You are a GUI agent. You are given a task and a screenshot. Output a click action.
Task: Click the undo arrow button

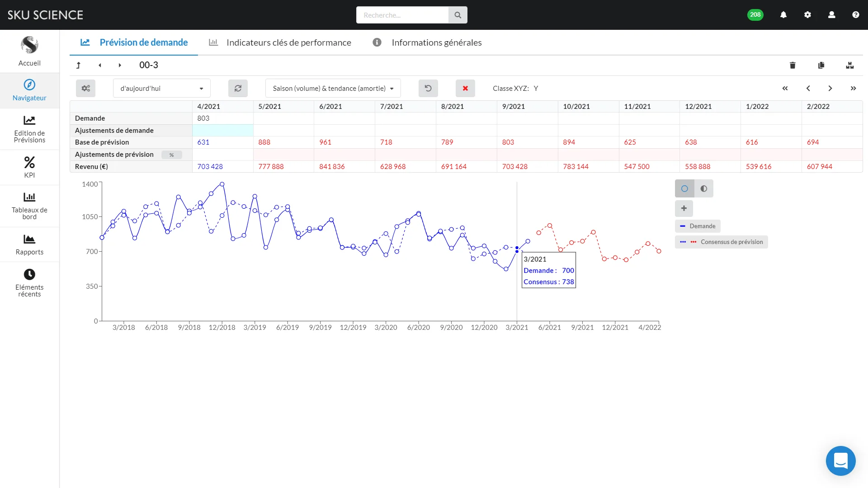coord(428,89)
